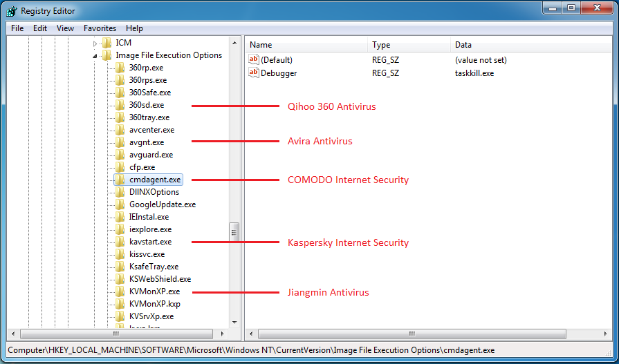Viewport: 619px width, 364px height.
Task: Click the kissvc.exe folder icon
Action: [x=120, y=254]
